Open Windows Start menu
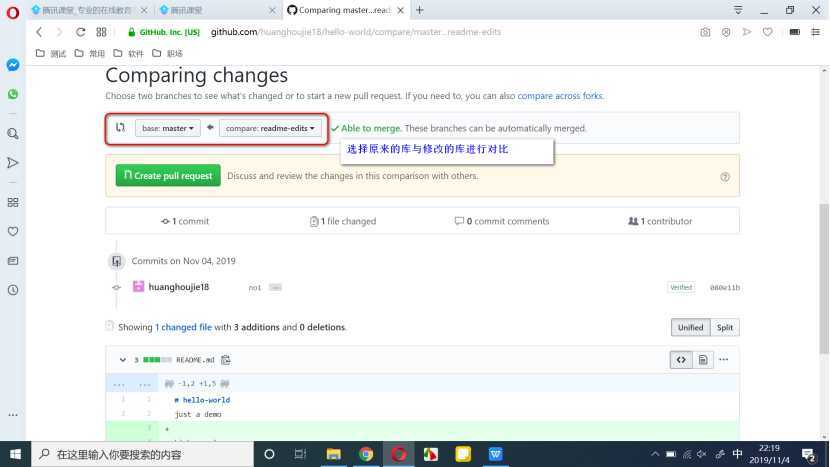 tap(15, 454)
